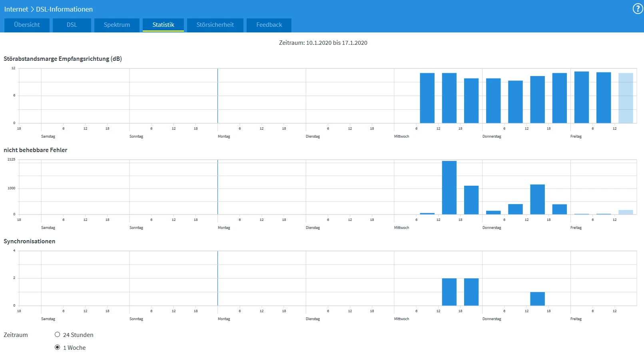
Task: Switch to the Übersicht tab
Action: click(x=27, y=25)
